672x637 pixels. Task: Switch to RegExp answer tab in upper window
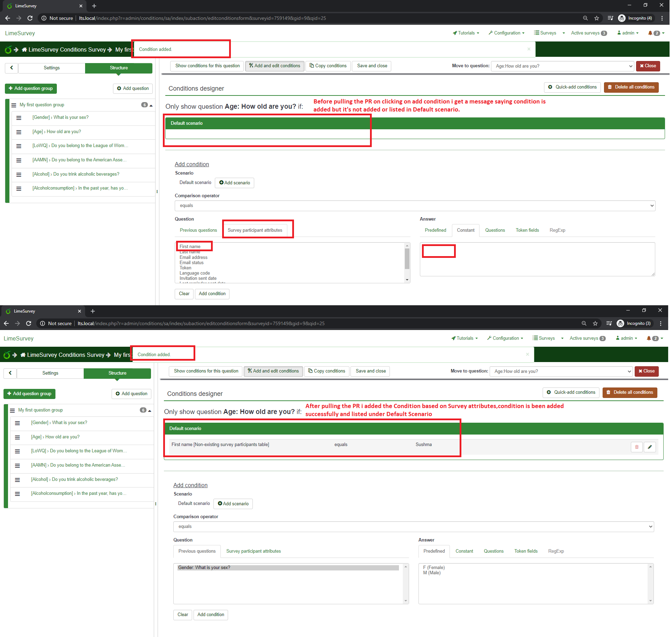point(557,230)
